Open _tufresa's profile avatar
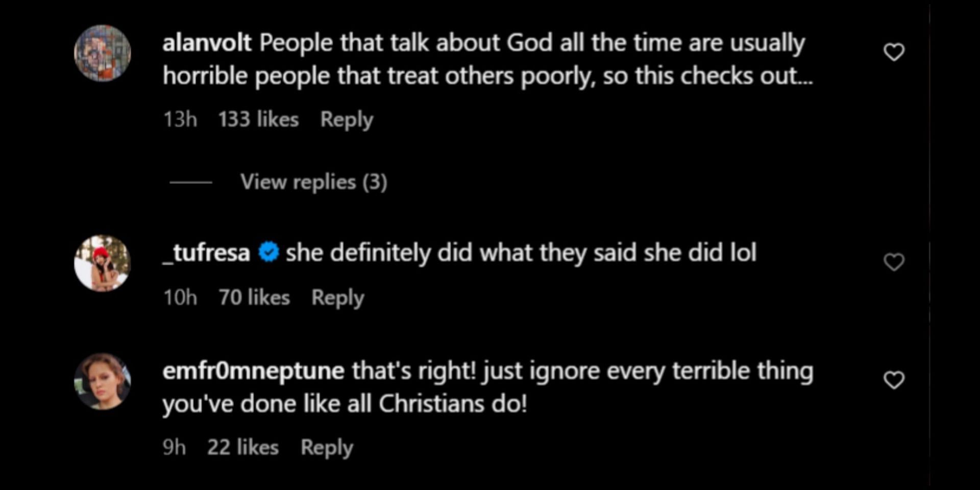980x490 pixels. click(x=103, y=263)
